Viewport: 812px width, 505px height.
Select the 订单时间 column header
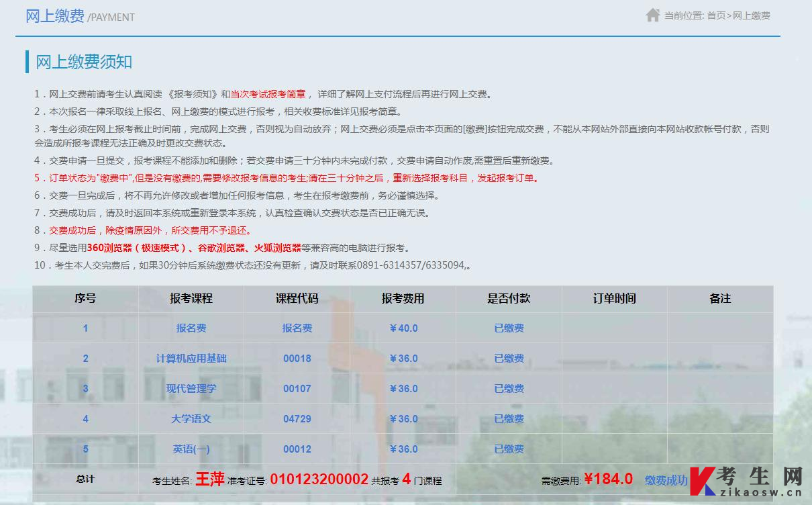coord(614,298)
